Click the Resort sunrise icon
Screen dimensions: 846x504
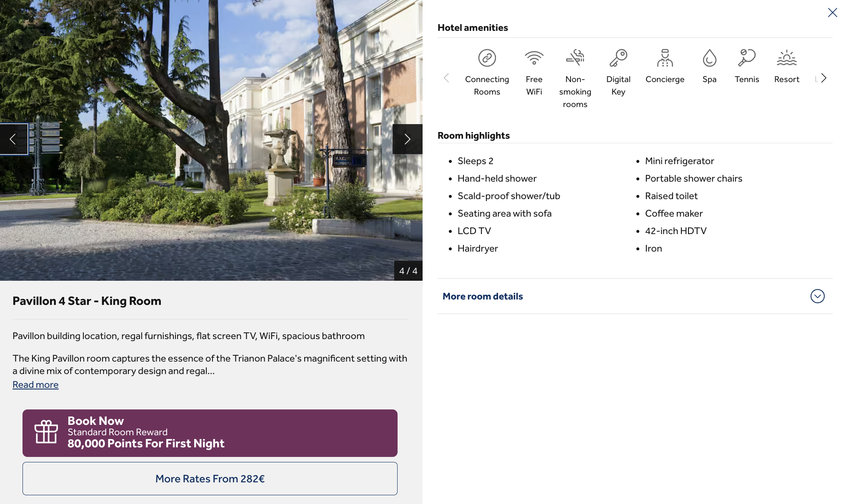pyautogui.click(x=786, y=58)
